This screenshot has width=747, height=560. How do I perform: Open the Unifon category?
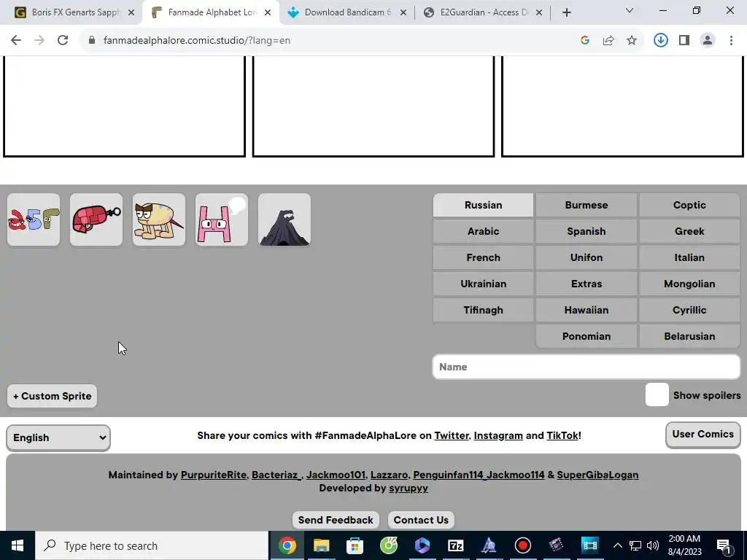(x=586, y=257)
